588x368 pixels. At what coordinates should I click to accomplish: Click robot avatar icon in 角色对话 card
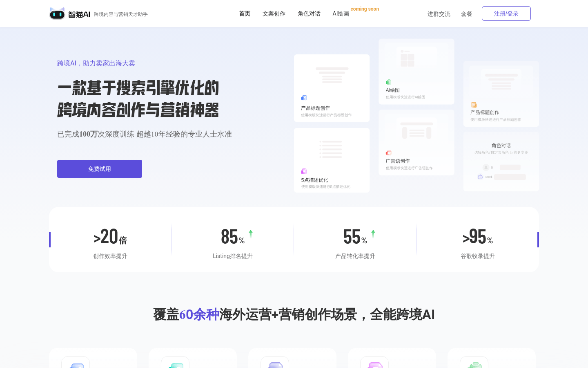[x=480, y=177]
